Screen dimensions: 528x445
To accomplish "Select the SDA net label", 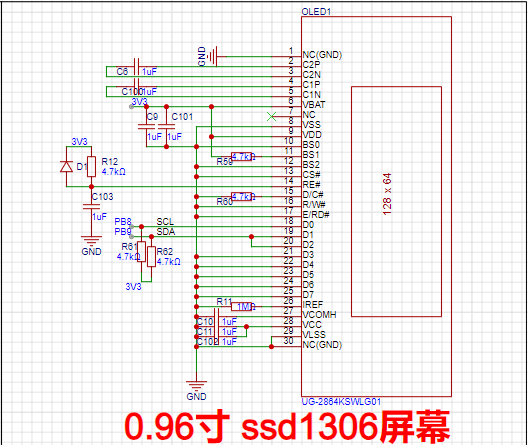I will [x=166, y=232].
